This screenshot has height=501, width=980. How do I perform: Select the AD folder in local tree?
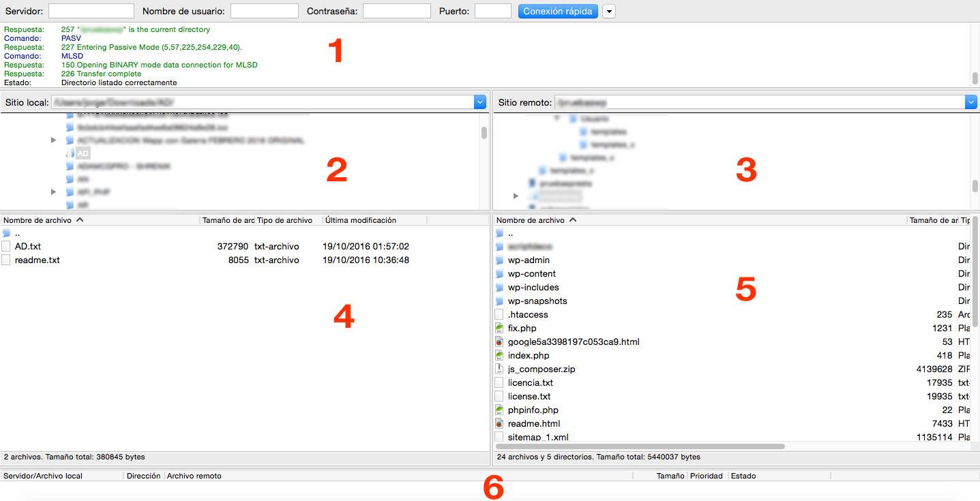[83, 153]
